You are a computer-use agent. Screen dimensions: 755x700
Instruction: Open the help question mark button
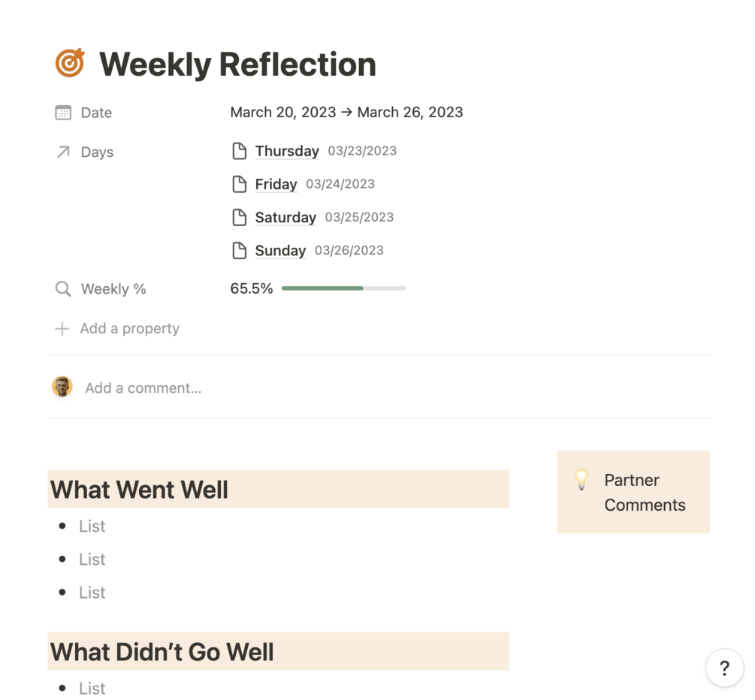[724, 668]
